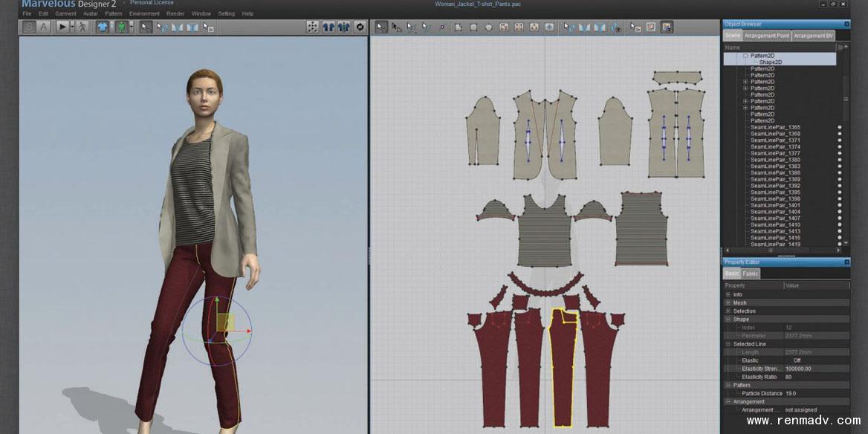Open the Garment menu
Viewport: 868px width, 434px height.
click(x=65, y=13)
